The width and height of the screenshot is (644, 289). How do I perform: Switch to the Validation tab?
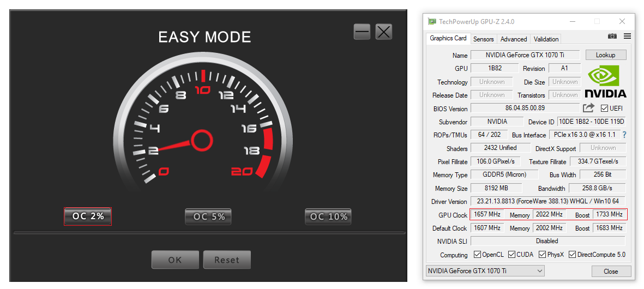(x=546, y=39)
